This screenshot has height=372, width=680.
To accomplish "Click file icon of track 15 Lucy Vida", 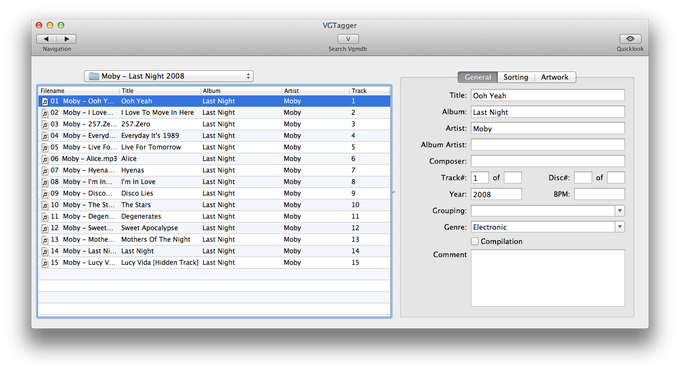I will click(x=45, y=263).
